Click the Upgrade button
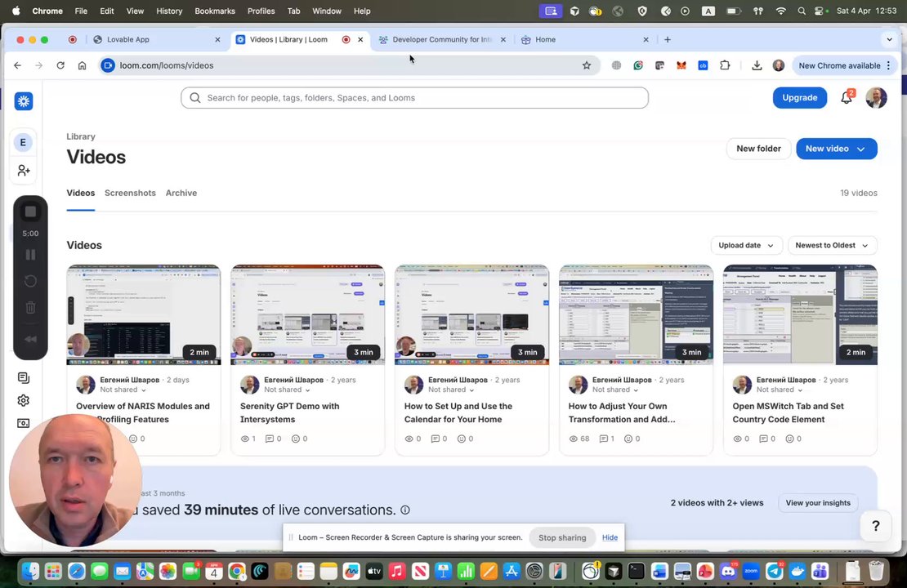 coord(799,98)
